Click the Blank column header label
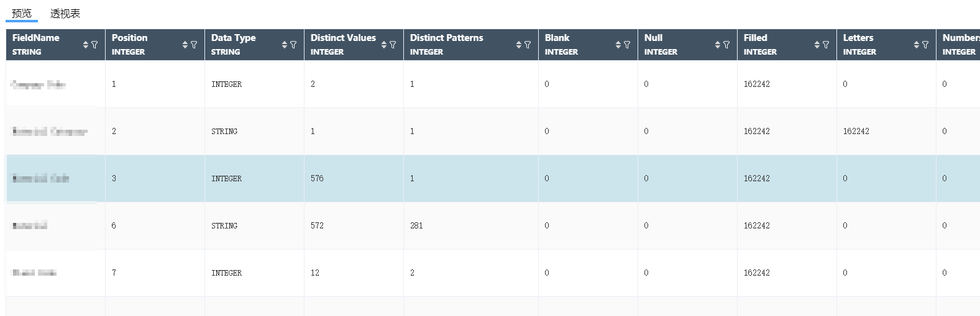Image resolution: width=980 pixels, height=316 pixels. tap(557, 38)
